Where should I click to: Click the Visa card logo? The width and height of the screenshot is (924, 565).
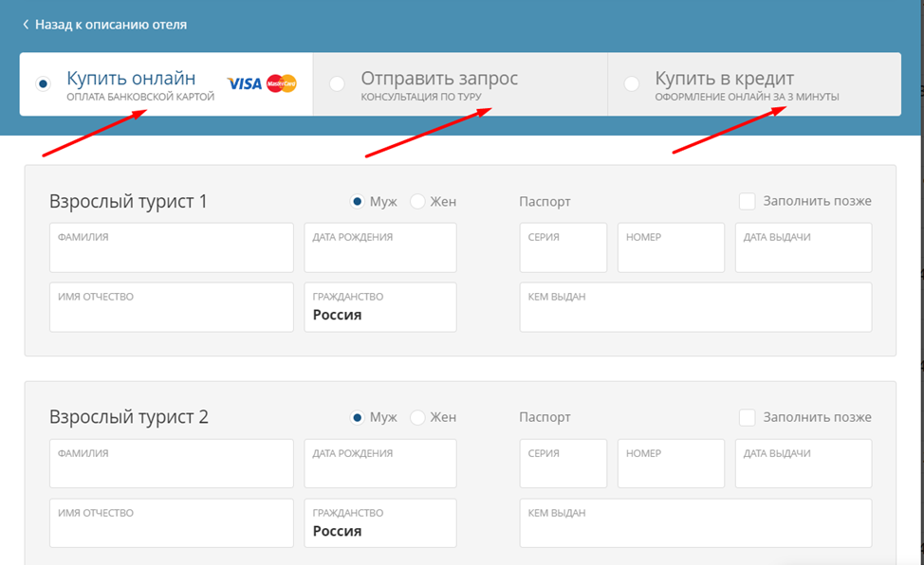coord(244,84)
